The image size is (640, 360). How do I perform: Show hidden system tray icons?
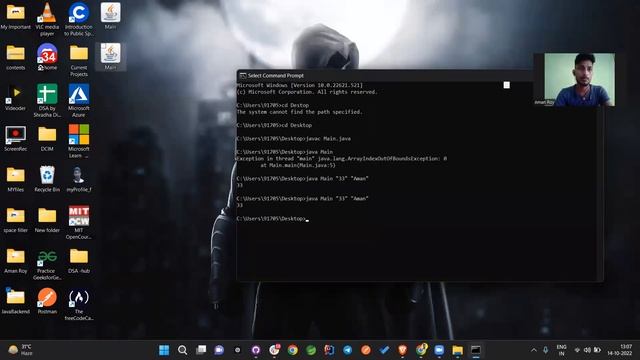pos(533,350)
